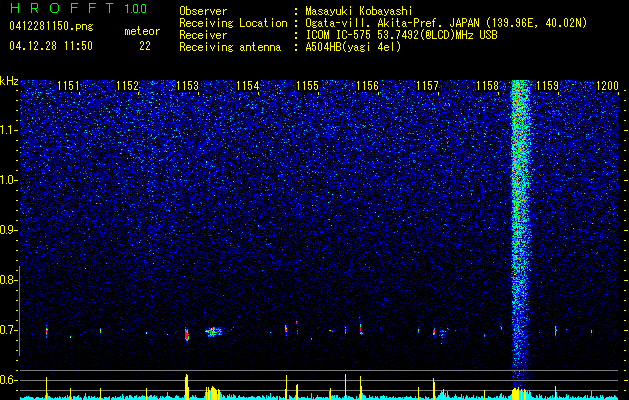
Task: Click the 'Receiving Location' label
Action: [233, 24]
